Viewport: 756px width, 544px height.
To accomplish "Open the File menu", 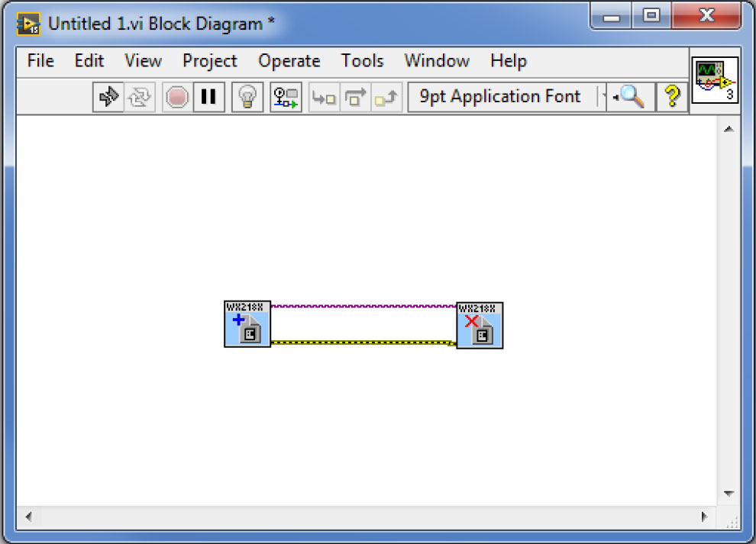I will coord(40,61).
